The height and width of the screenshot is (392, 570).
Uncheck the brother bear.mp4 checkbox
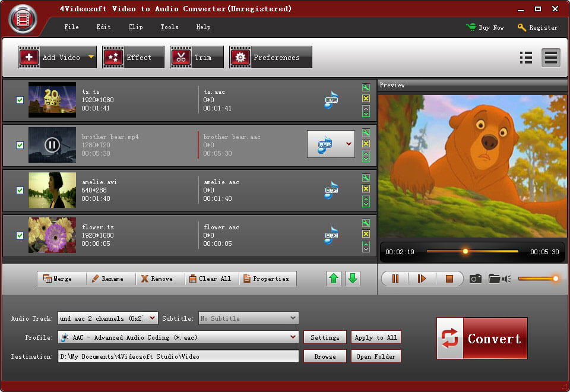(x=20, y=145)
